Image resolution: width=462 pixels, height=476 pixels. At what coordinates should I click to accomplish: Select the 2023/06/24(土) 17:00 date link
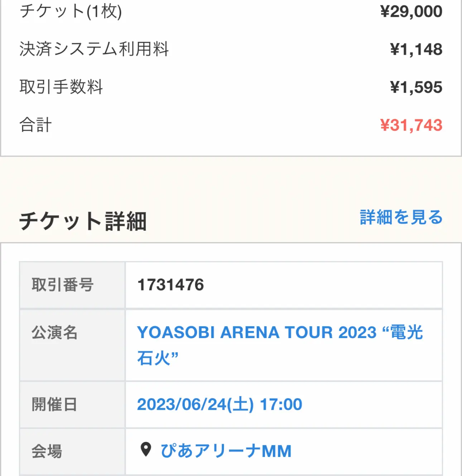click(x=220, y=404)
